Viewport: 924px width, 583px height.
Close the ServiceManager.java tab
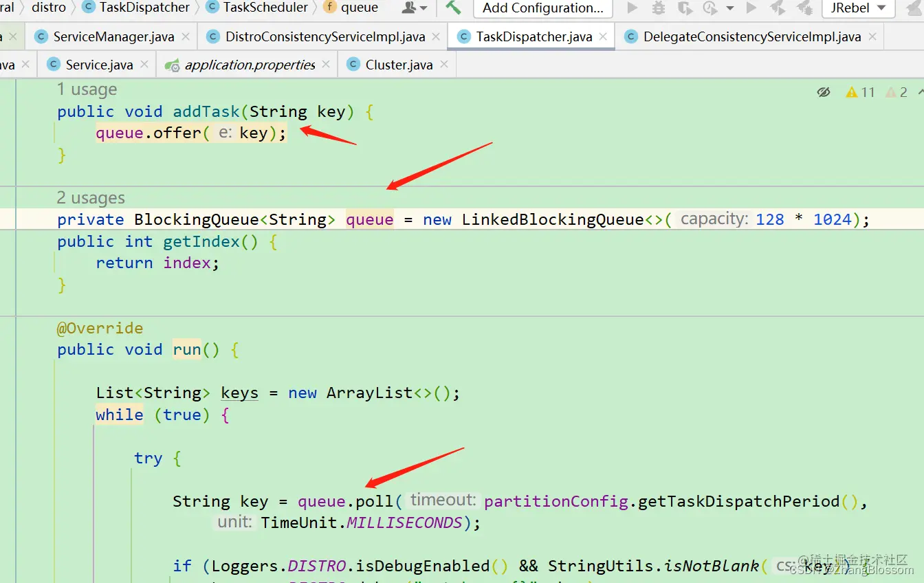coord(186,36)
